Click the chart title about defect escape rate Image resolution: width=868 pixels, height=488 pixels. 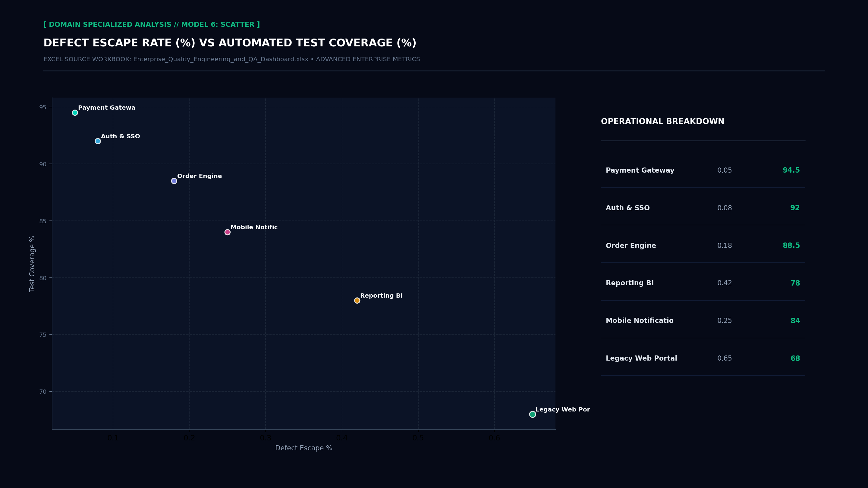tap(230, 43)
